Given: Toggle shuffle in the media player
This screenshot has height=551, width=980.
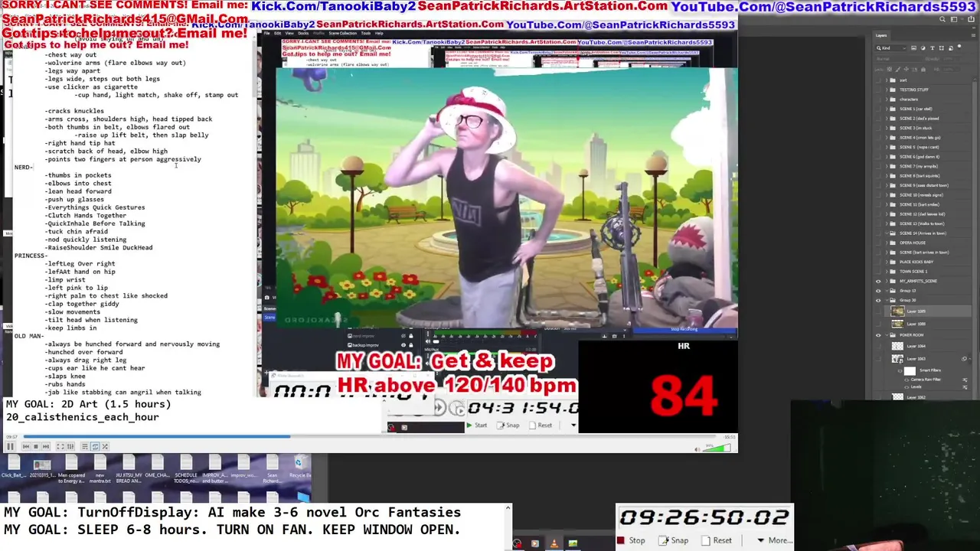Looking at the screenshot, I should 105,446.
